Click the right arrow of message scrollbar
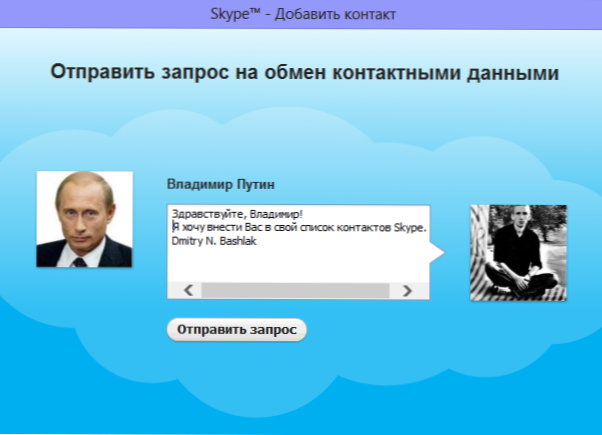This screenshot has height=435, width=602. point(407,290)
